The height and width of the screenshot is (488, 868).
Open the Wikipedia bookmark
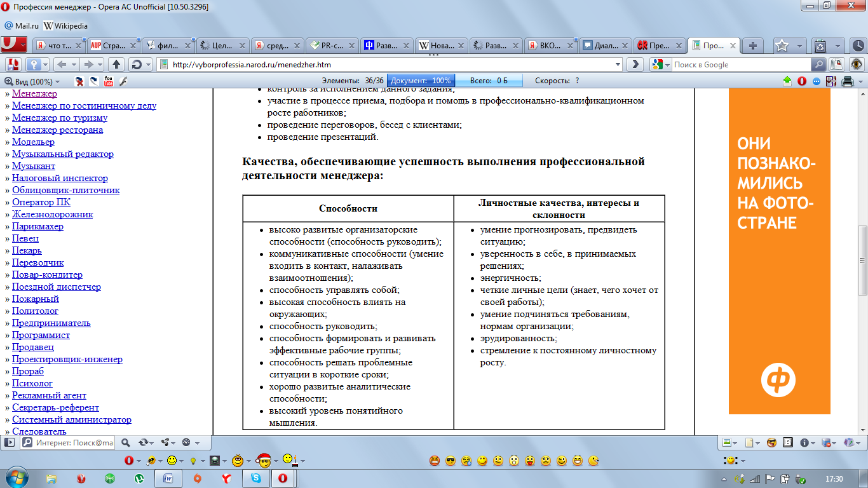65,26
